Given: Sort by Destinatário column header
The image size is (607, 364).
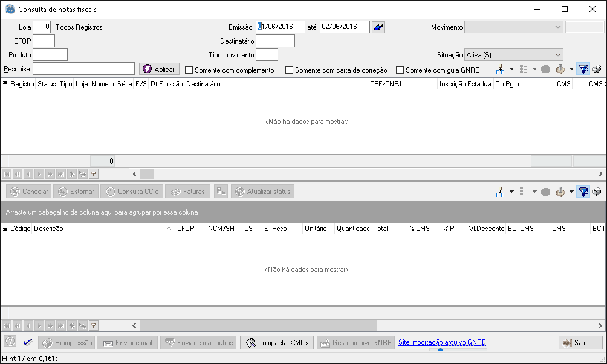Looking at the screenshot, I should pos(276,84).
